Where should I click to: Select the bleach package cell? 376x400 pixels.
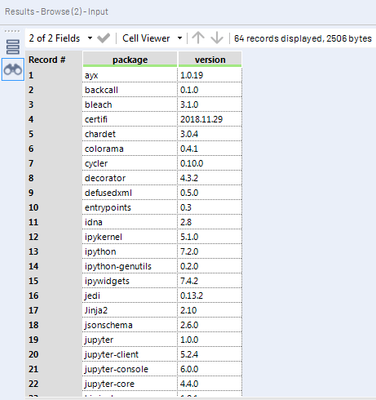[130, 104]
